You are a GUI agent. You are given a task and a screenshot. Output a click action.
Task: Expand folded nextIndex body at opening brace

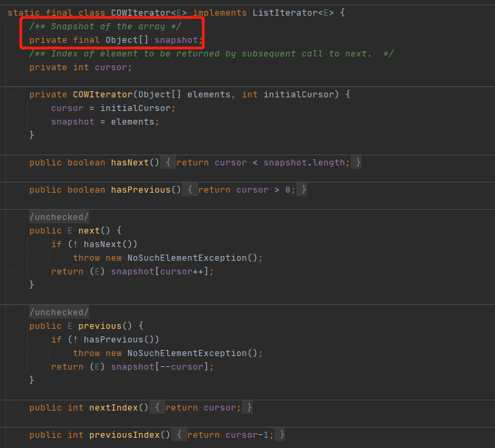(x=157, y=408)
